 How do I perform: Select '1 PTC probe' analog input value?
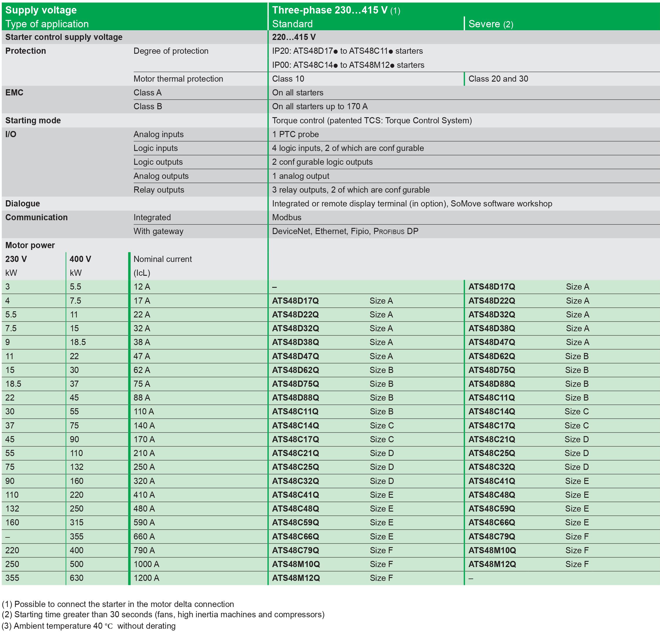(295, 134)
